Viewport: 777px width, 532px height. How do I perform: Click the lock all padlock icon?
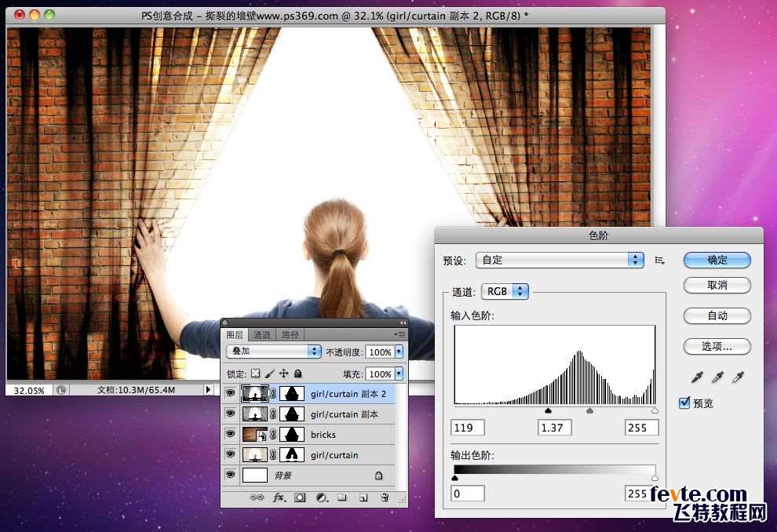point(297,373)
